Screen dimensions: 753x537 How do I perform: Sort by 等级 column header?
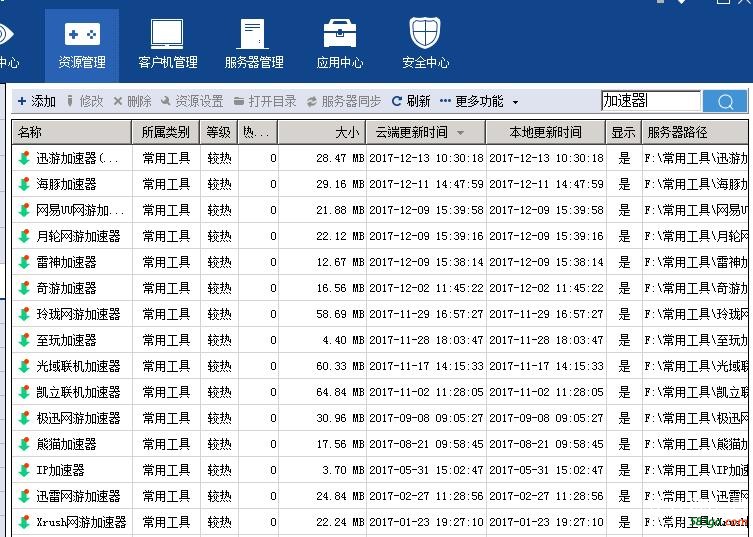(x=219, y=132)
